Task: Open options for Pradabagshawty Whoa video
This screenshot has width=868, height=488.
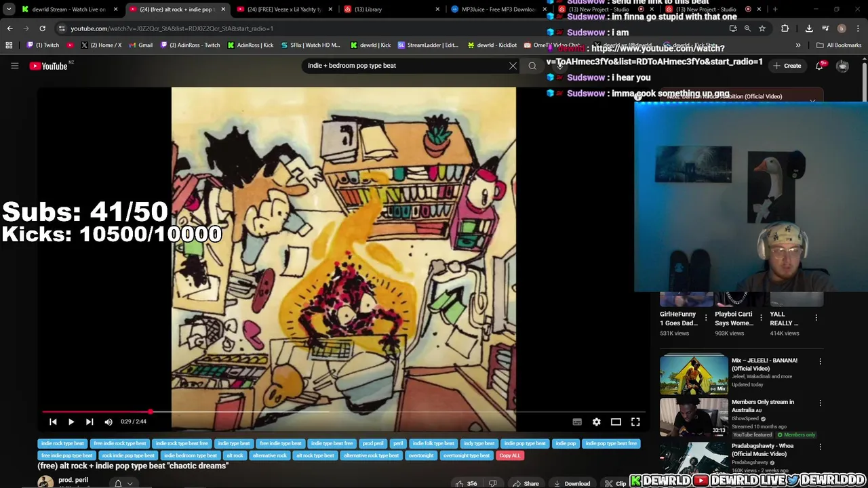Action: click(820, 447)
